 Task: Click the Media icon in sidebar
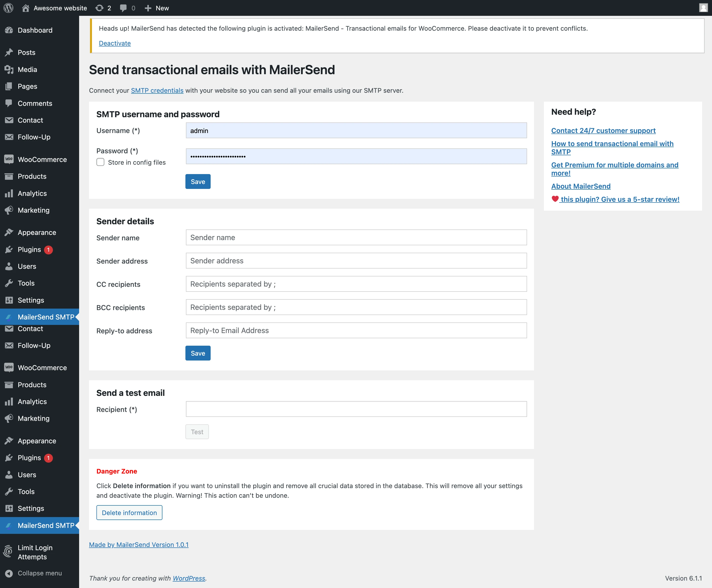click(x=9, y=69)
